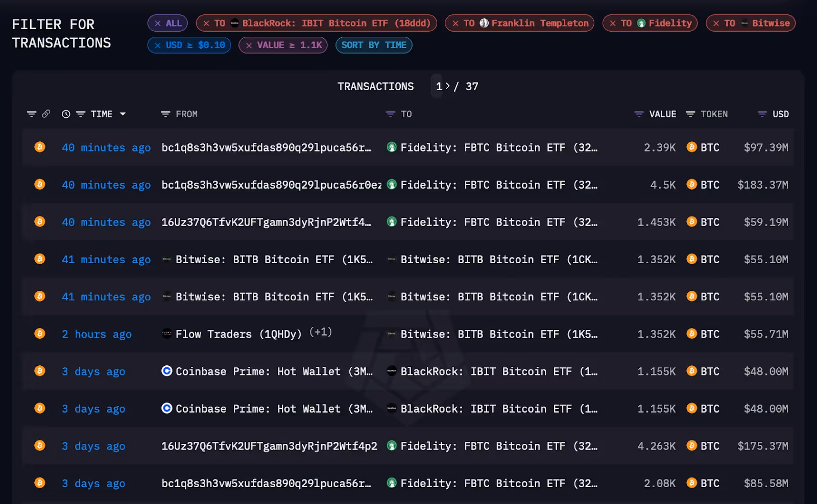Open 40 minutes ago link for 4.5K BTC
This screenshot has width=817, height=504.
point(106,185)
